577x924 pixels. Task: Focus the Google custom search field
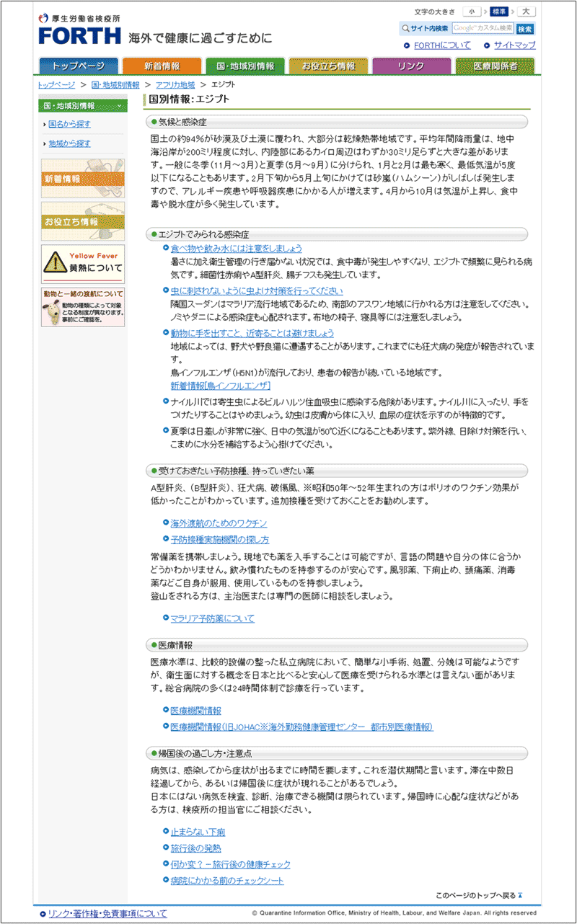(483, 28)
